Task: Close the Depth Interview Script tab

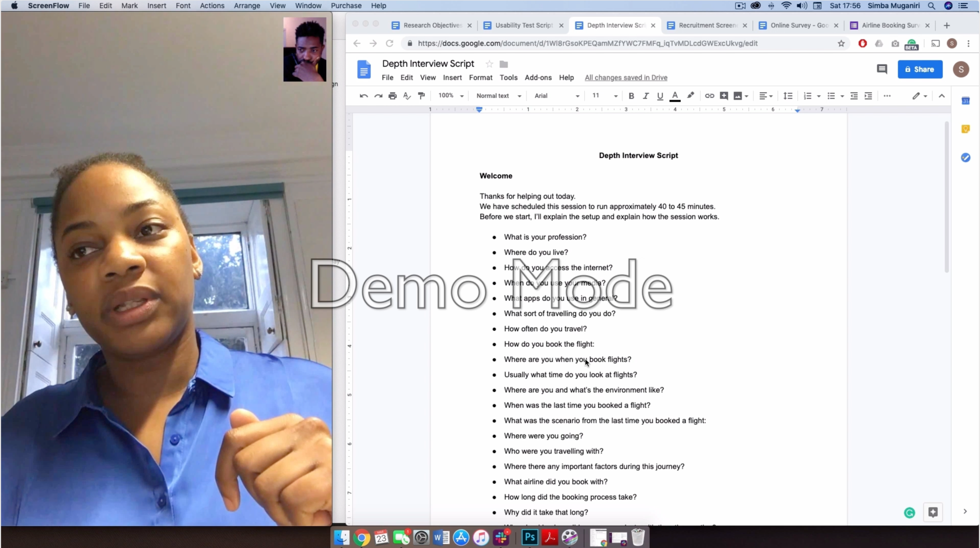Action: pos(653,25)
